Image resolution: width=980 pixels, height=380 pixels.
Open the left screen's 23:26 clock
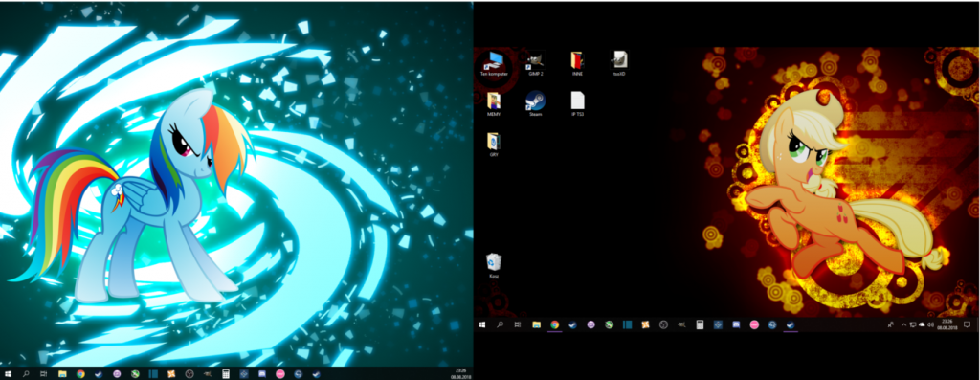[x=460, y=373]
